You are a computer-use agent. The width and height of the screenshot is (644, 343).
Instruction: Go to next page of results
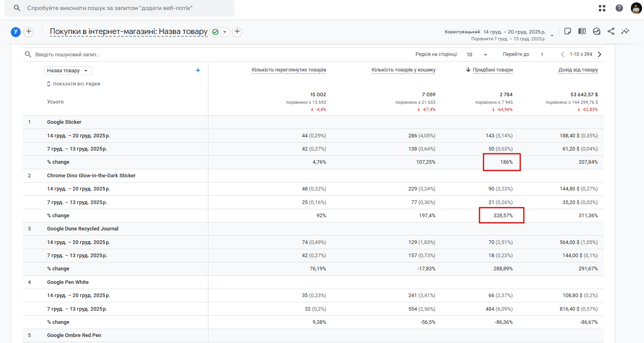click(599, 54)
